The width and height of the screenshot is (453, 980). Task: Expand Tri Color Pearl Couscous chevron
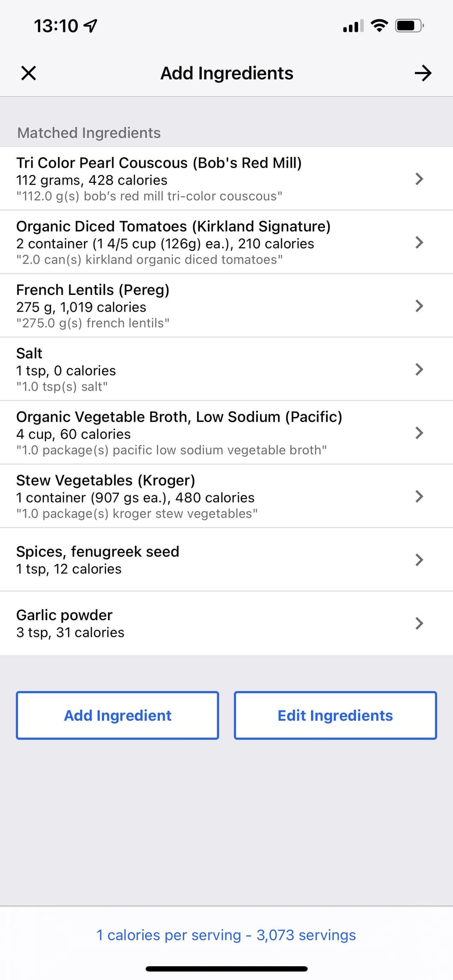tap(419, 179)
